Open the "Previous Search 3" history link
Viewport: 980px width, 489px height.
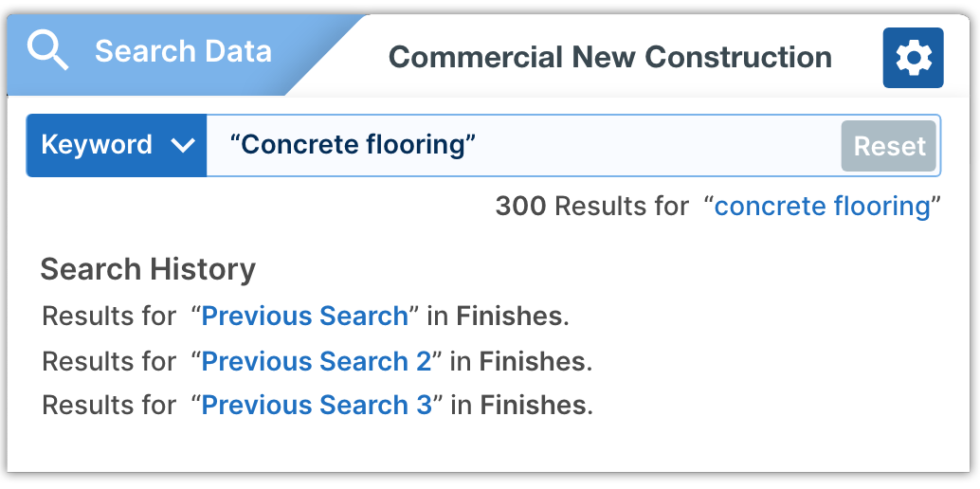click(x=317, y=406)
